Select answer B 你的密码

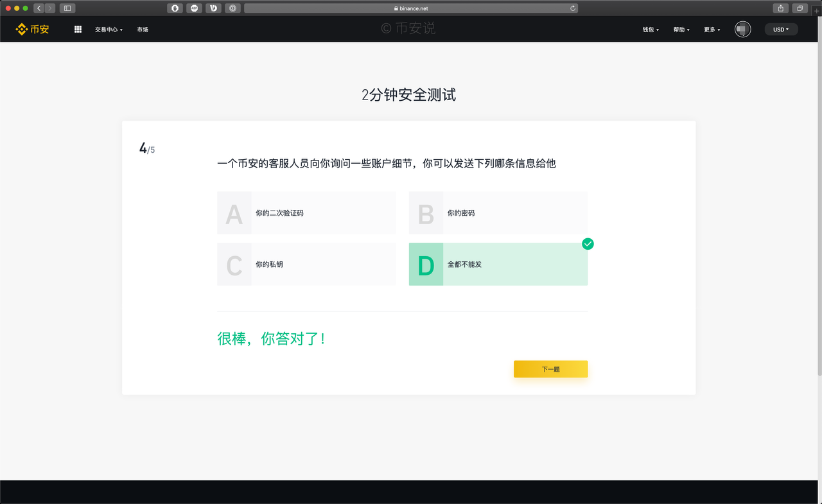click(x=498, y=213)
